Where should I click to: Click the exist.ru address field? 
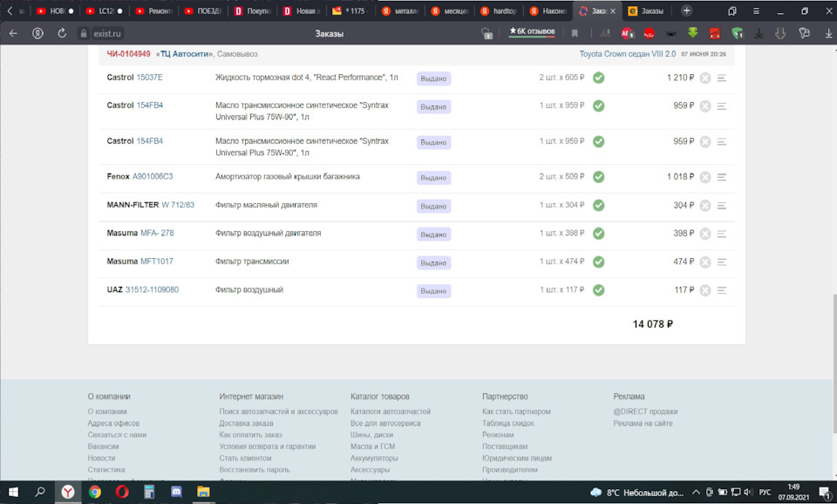106,34
